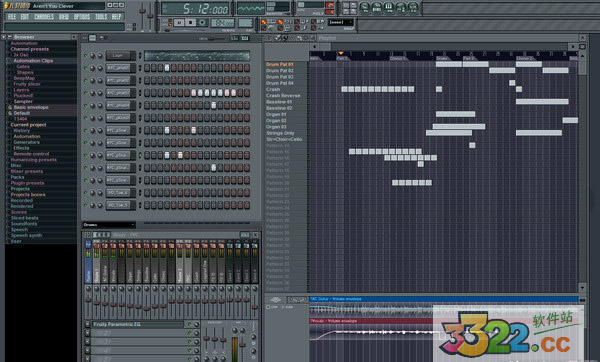600x362 pixels.
Task: Show the browser shortcut icon
Action: coord(401,7)
